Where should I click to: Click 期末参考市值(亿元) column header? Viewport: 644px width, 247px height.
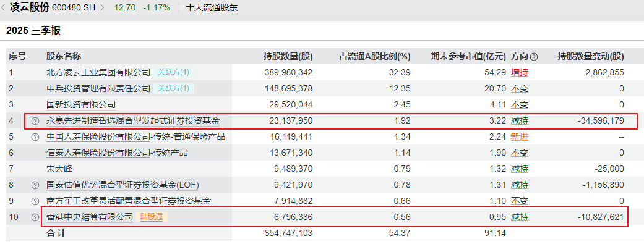point(468,56)
